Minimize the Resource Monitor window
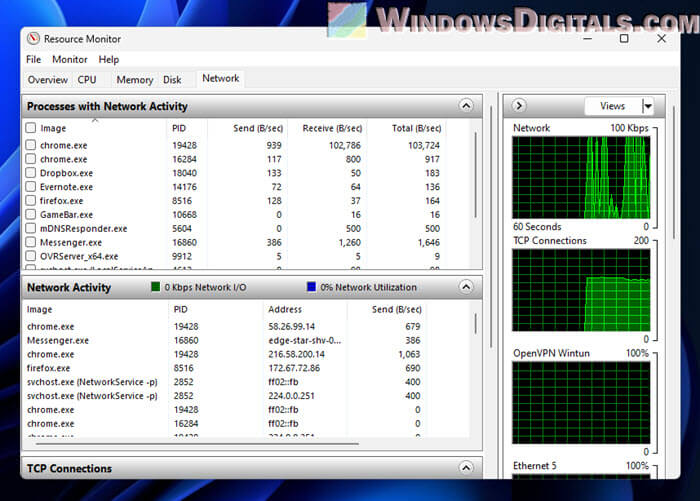The width and height of the screenshot is (700, 501). click(588, 38)
